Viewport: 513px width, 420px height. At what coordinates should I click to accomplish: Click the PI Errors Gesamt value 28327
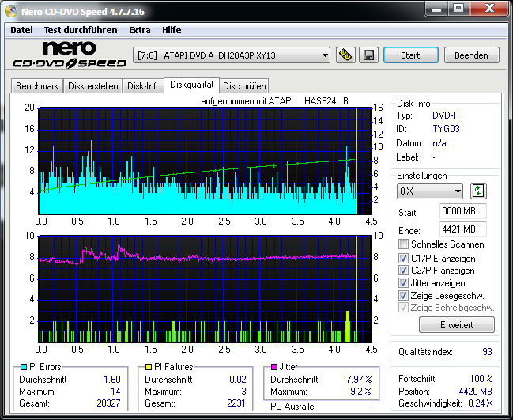[x=108, y=403]
